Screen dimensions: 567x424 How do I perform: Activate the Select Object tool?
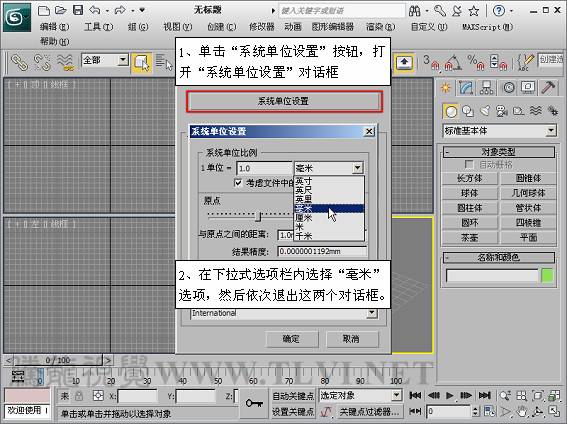141,63
